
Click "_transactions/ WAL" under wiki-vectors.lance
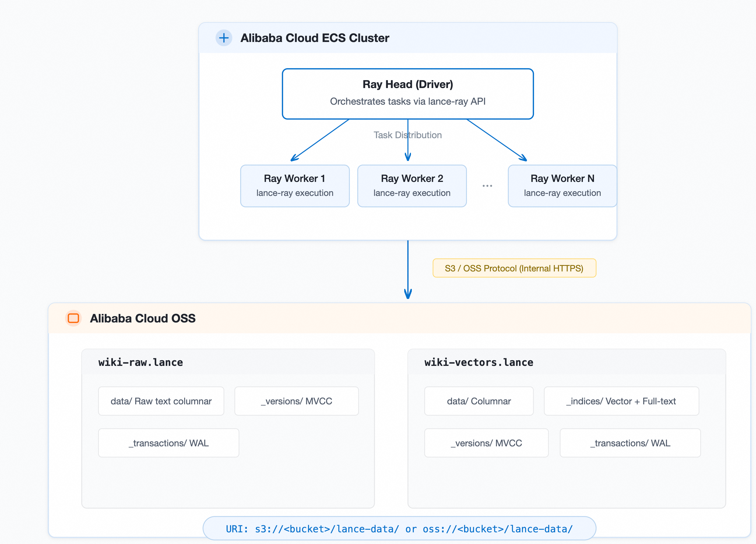point(630,443)
